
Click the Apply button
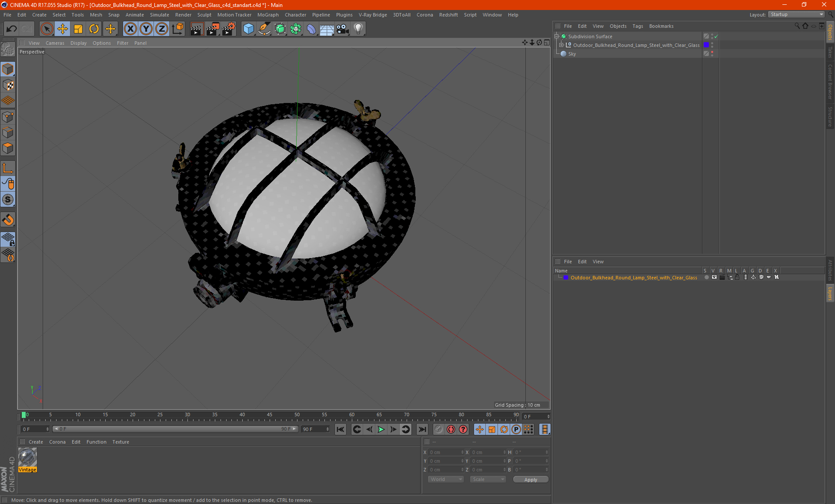pos(531,479)
